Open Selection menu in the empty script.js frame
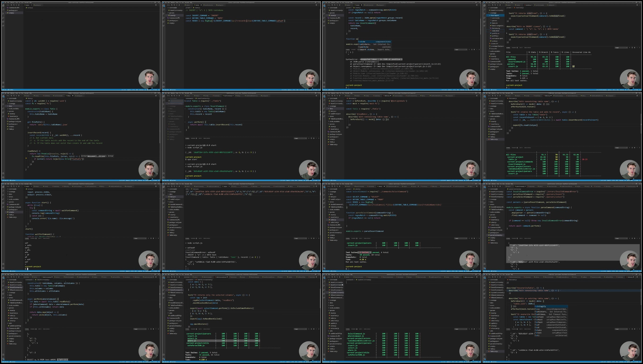The width and height of the screenshot is (643, 364). pos(12,3)
